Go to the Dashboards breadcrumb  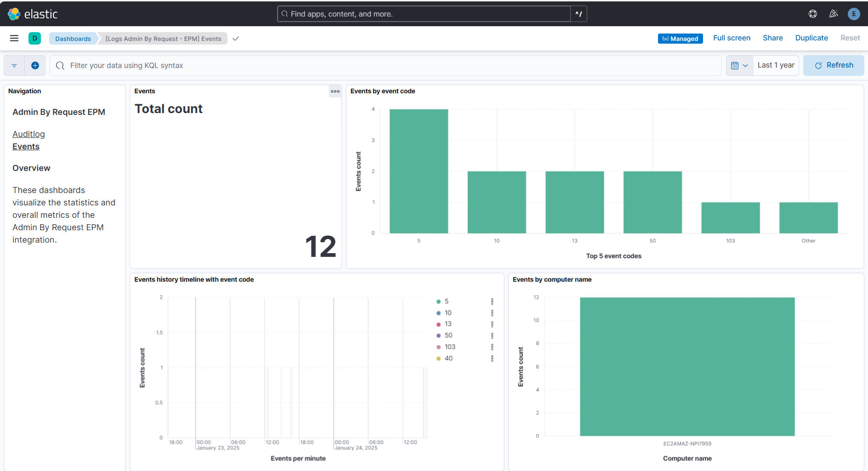73,38
